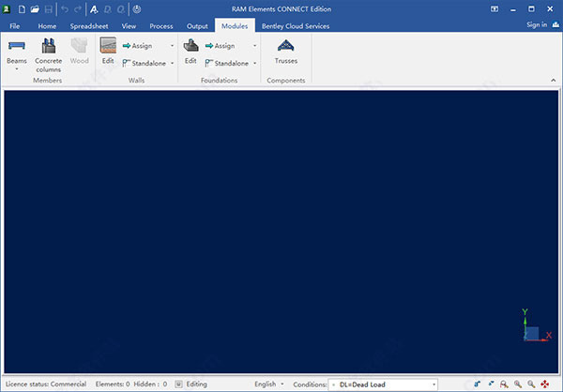Image resolution: width=563 pixels, height=392 pixels.
Task: Open the Concrete columns module
Action: 49,54
